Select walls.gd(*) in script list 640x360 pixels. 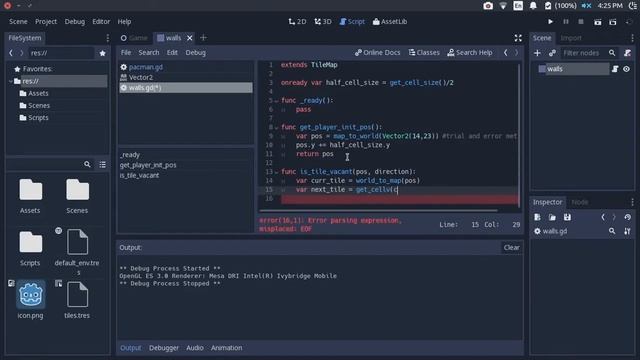pyautogui.click(x=186, y=88)
